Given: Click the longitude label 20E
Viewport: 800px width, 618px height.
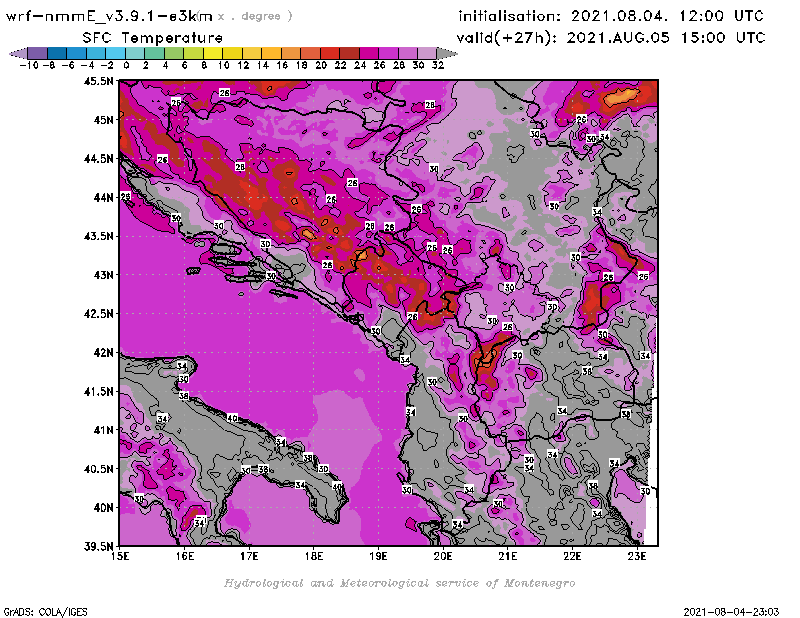Looking at the screenshot, I should point(443,556).
